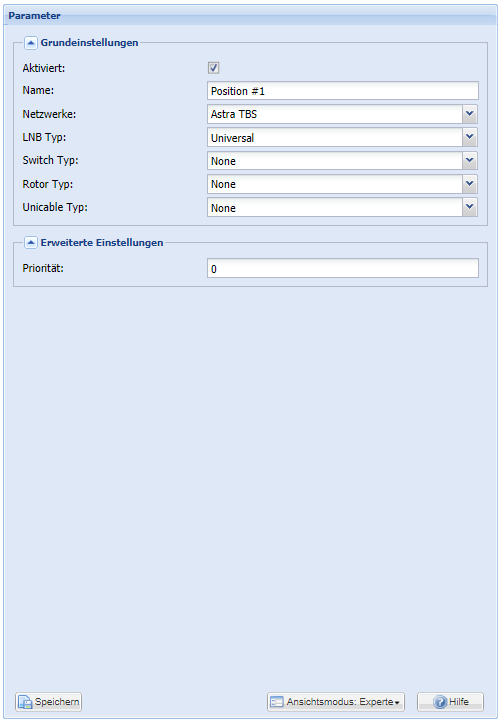
Task: Click the Priorität input field
Action: (x=343, y=268)
